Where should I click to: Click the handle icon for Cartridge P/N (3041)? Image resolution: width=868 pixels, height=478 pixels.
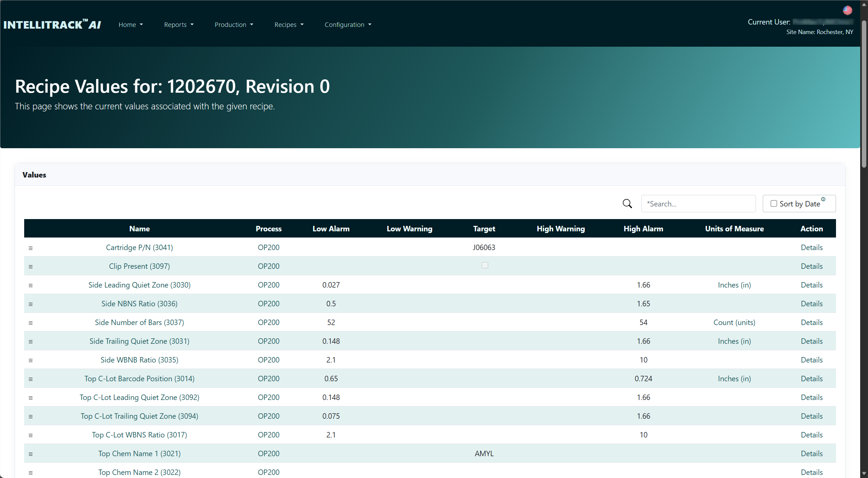pos(31,248)
